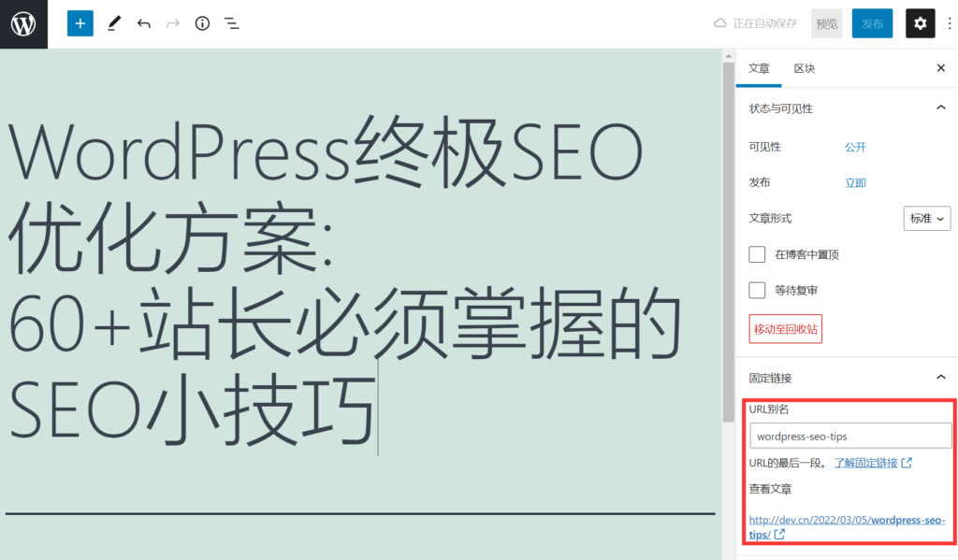The width and height of the screenshot is (958, 560).
Task: Change visibility via the 公开 link
Action: tap(855, 147)
